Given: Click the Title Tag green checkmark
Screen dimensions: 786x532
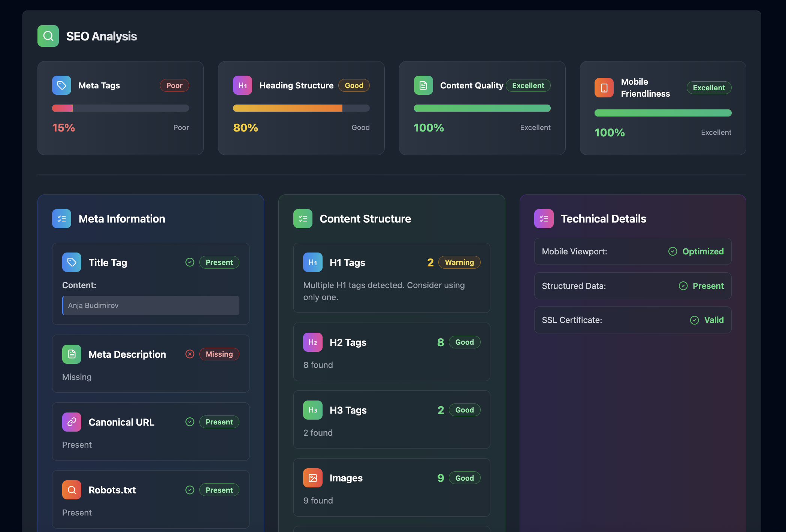Looking at the screenshot, I should [x=190, y=262].
